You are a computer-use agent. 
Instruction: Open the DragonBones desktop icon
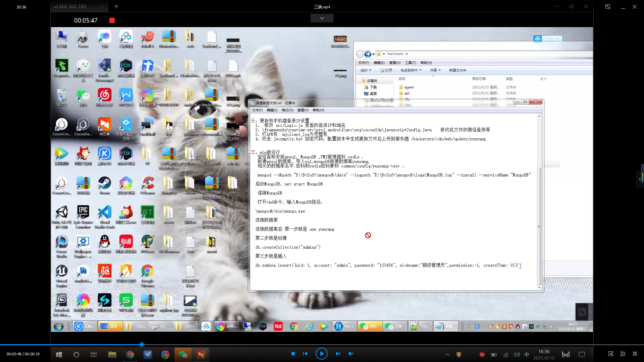tap(62, 68)
